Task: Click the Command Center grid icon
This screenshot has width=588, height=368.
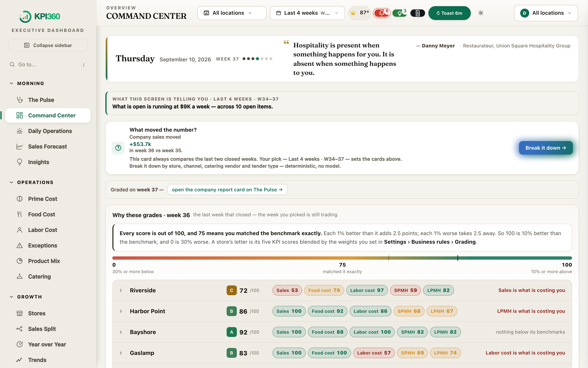Action: coord(20,115)
